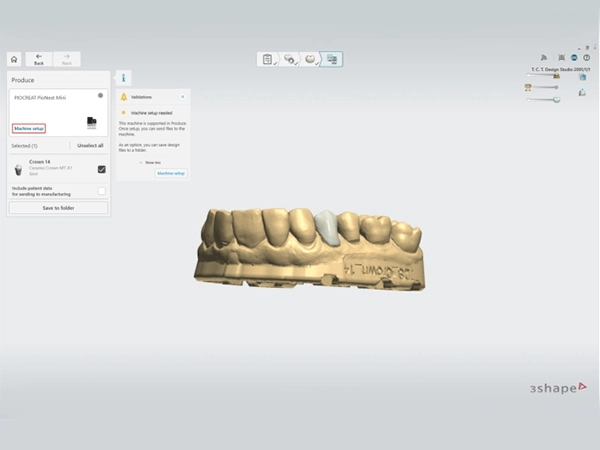Select the design workflow step tab
Image resolution: width=600 pixels, height=450 pixels.
[x=289, y=59]
